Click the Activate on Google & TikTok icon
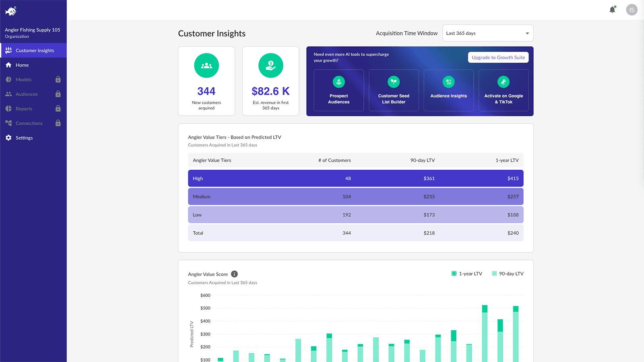Screen dimensions: 644x362 pyautogui.click(x=503, y=82)
